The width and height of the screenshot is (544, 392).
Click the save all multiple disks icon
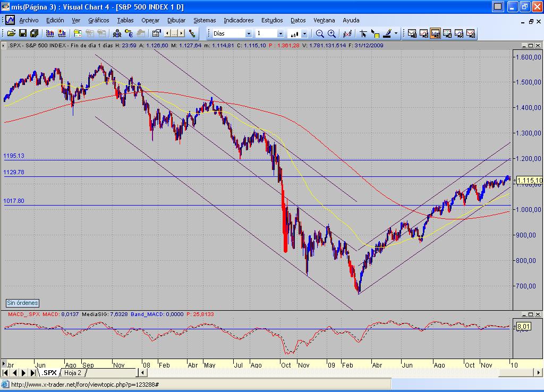[35, 33]
